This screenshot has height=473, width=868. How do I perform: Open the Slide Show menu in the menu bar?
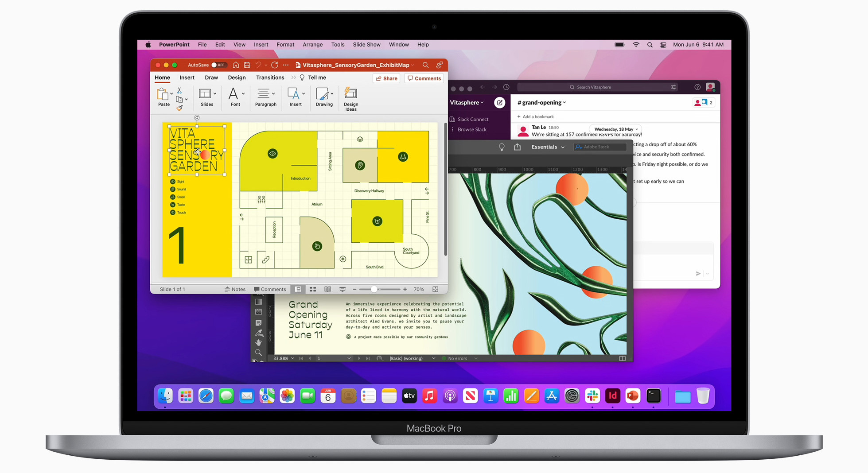tap(366, 44)
